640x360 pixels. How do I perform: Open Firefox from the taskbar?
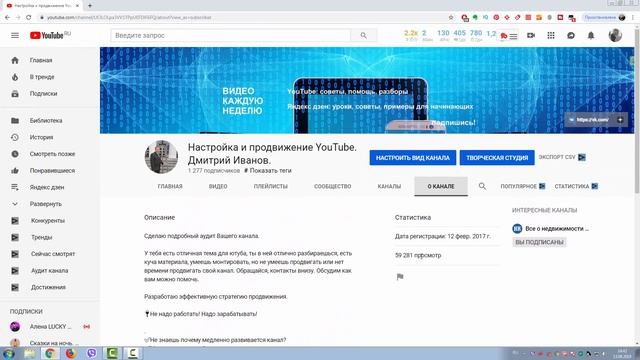point(71,353)
